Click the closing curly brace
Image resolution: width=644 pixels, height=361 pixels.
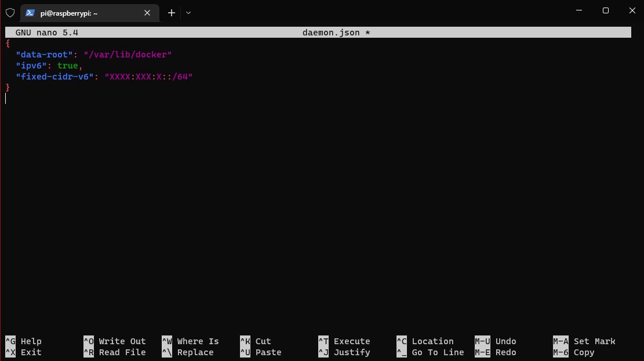click(8, 87)
